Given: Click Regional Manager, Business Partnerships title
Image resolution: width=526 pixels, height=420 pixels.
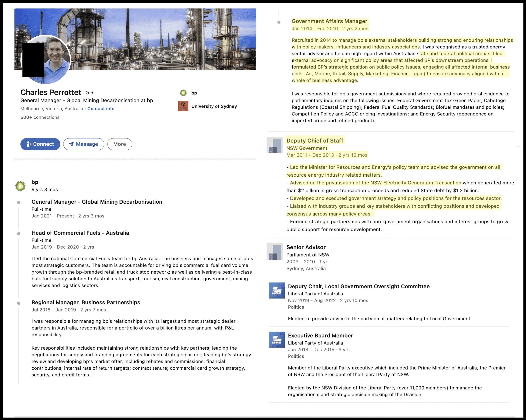Looking at the screenshot, I should pos(86,302).
